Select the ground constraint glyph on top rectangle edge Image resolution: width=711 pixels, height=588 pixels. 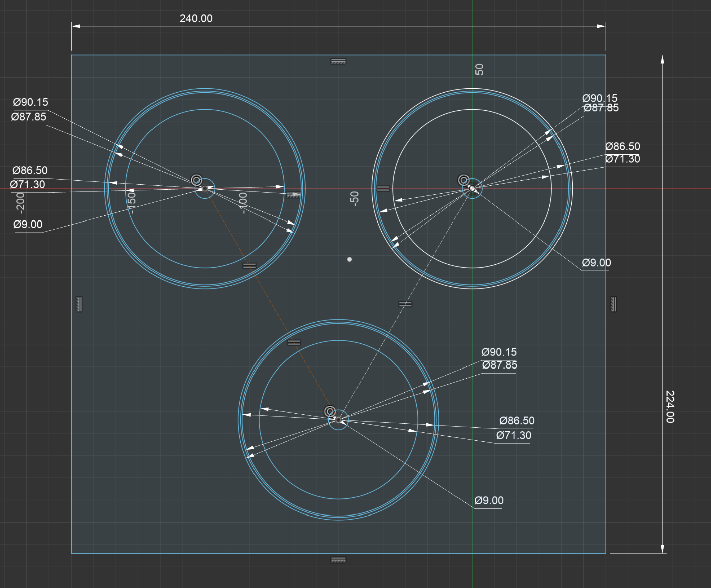[x=338, y=61]
